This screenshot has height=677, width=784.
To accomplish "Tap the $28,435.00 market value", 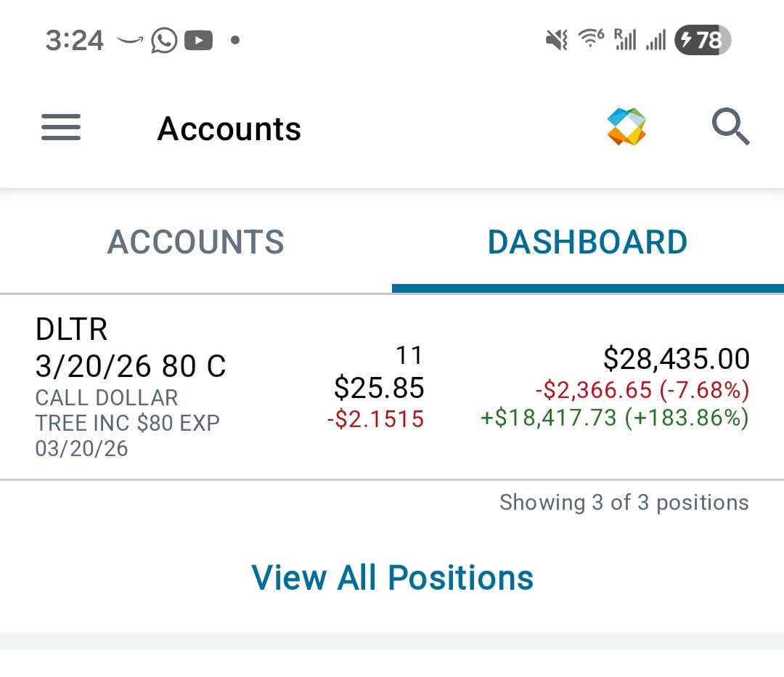I will [676, 359].
